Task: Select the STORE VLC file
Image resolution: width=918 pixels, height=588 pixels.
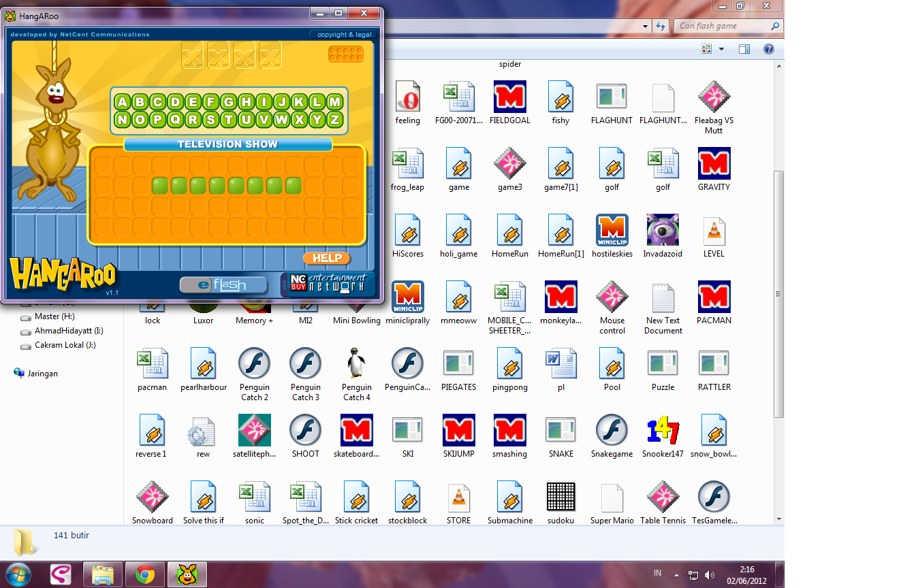Action: (459, 504)
